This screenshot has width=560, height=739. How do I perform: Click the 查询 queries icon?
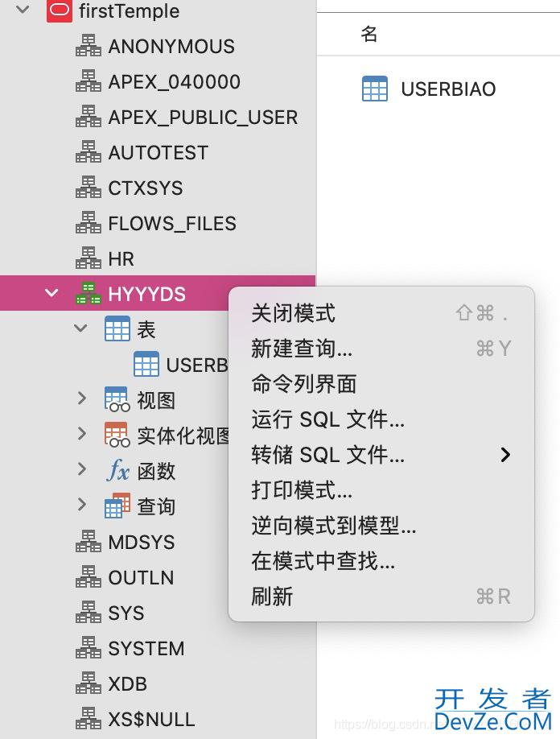click(x=117, y=506)
